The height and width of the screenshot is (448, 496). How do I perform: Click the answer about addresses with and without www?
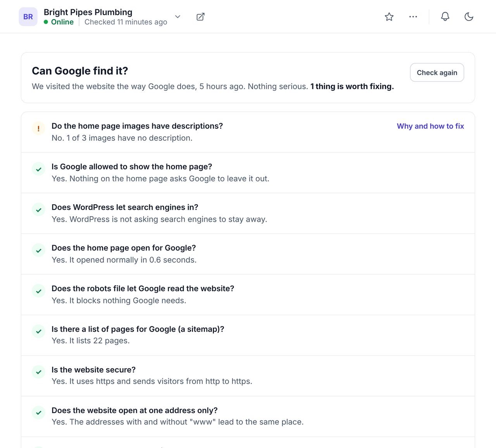tap(177, 422)
